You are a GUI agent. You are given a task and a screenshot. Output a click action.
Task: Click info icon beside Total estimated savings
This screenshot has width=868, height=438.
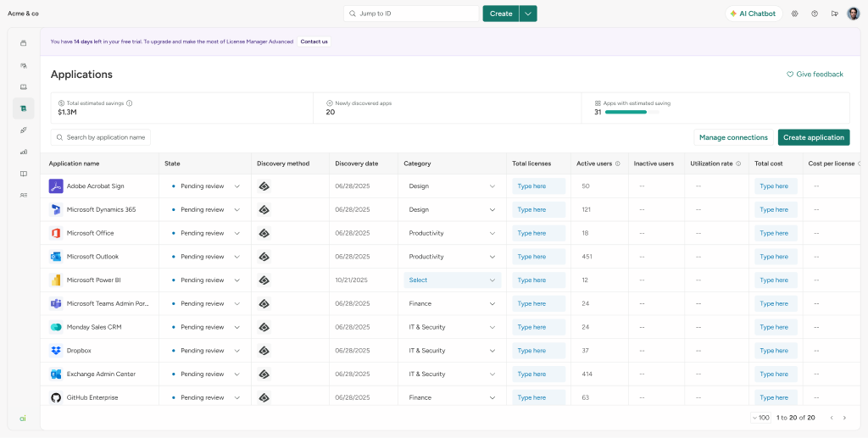(x=129, y=103)
